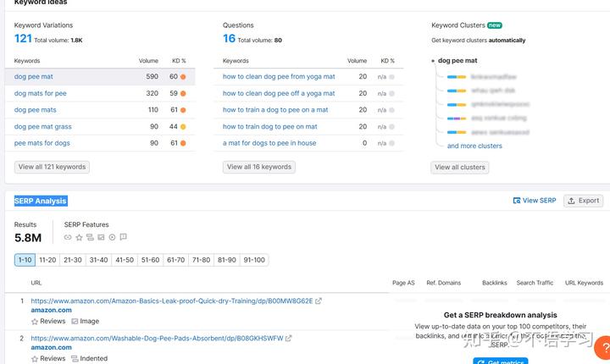
Task: Click the '16' questions count
Action: [229, 38]
